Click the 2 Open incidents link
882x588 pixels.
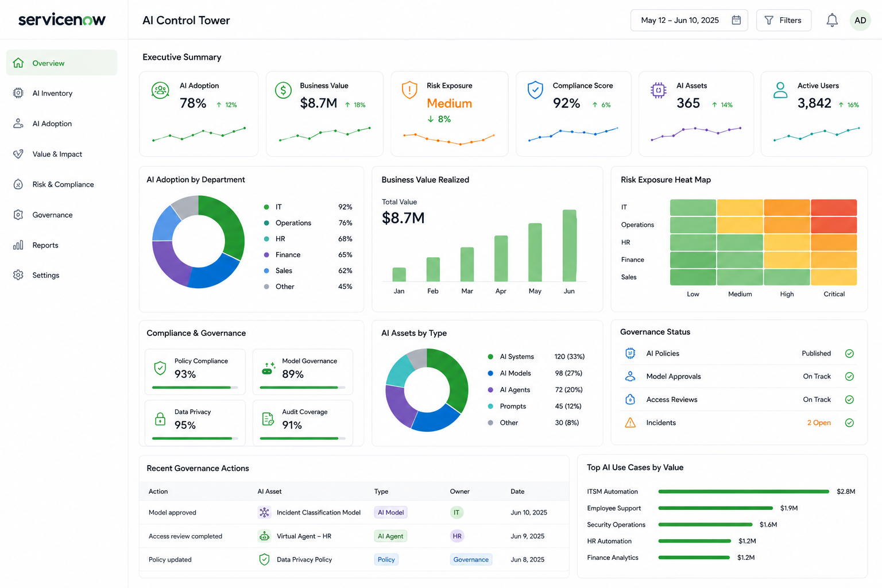(819, 423)
